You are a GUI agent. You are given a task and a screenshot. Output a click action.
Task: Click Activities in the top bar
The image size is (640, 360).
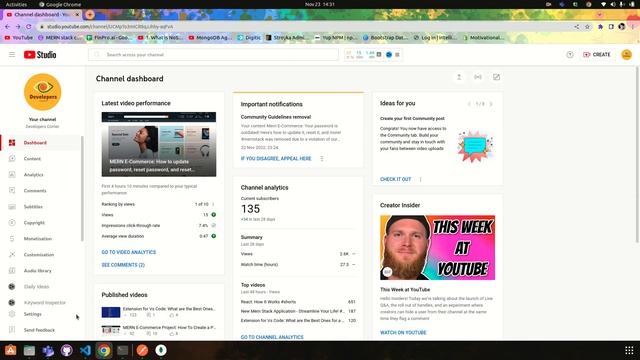pyautogui.click(x=16, y=4)
